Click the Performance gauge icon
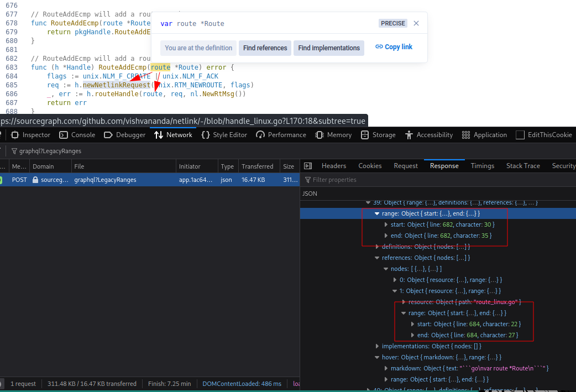This screenshot has height=392, width=576. pyautogui.click(x=260, y=135)
